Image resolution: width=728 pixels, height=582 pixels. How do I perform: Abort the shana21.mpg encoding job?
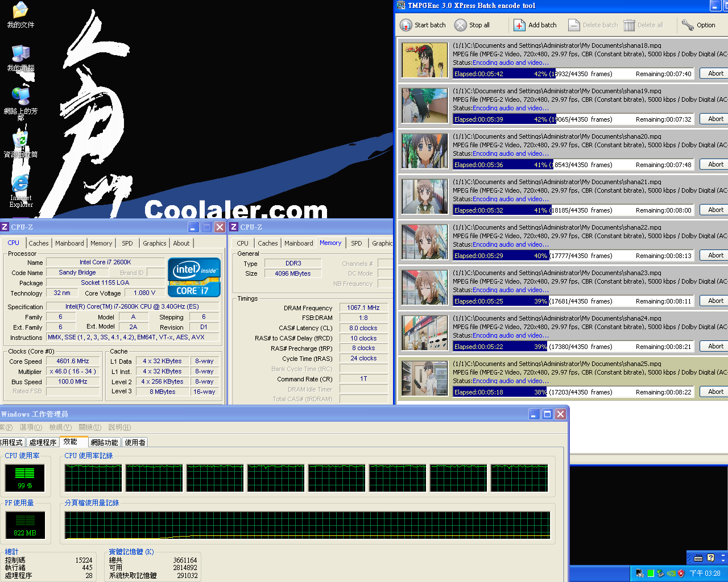(715, 210)
